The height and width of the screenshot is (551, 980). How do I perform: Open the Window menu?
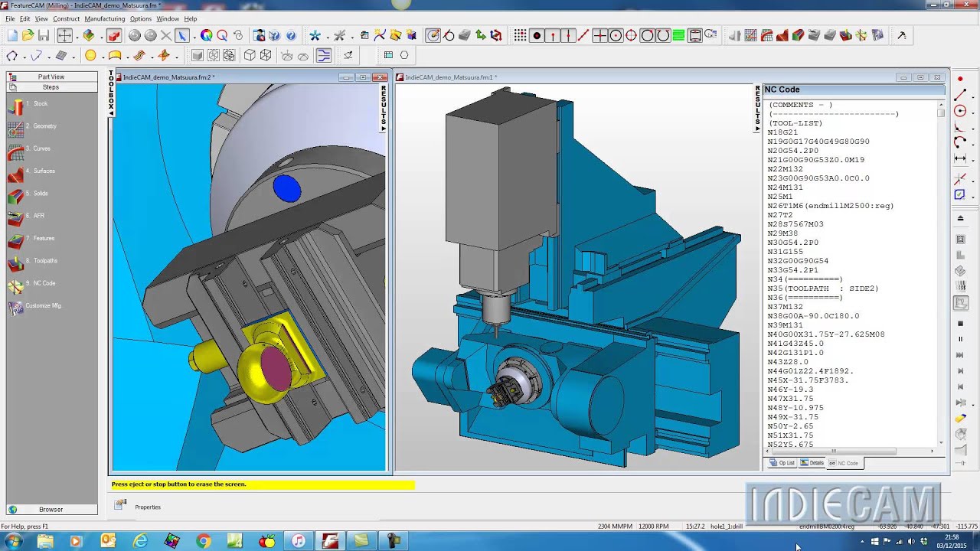click(168, 18)
